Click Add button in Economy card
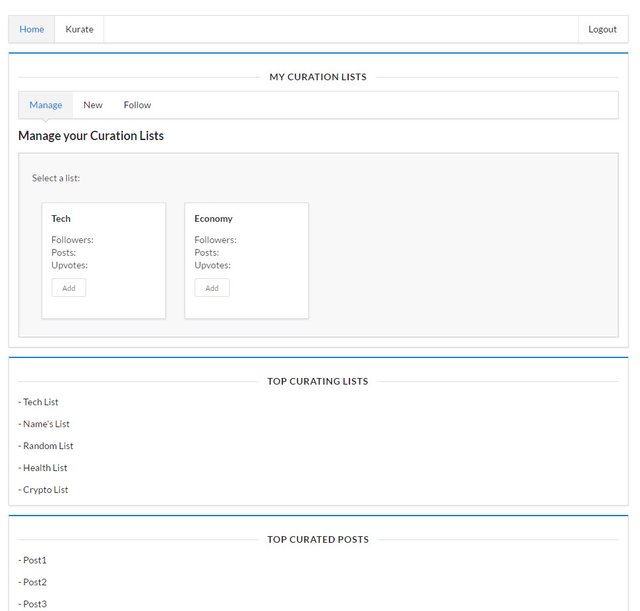 pos(212,288)
